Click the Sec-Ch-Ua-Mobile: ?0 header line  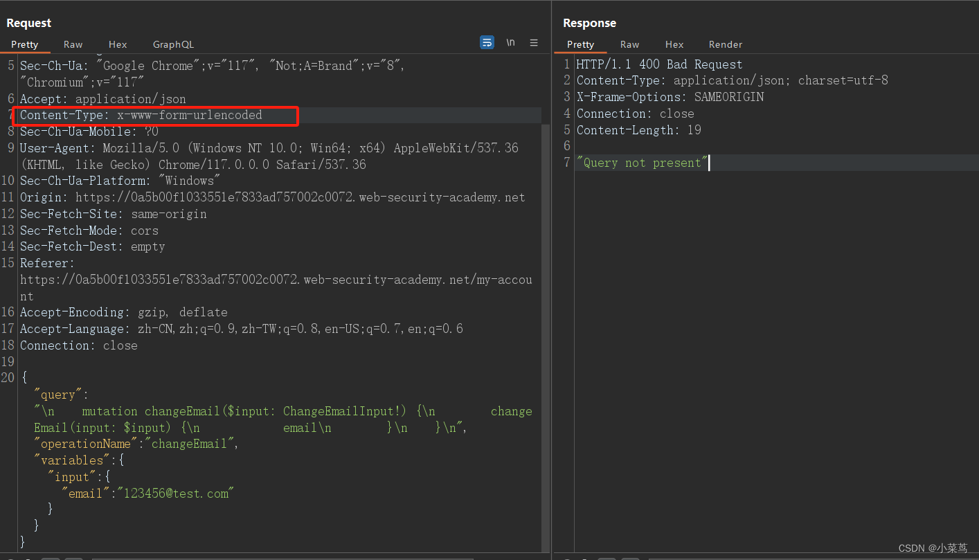[89, 132]
